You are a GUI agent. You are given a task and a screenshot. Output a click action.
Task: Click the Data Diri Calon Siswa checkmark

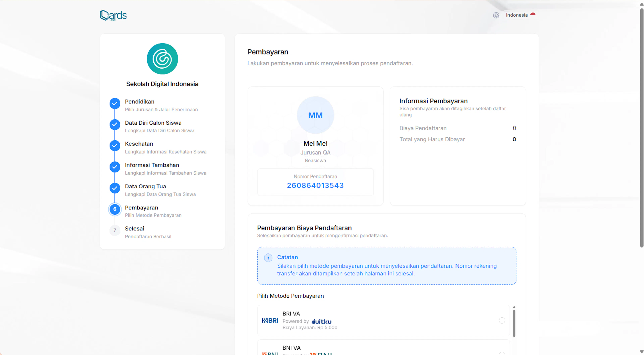115,124
